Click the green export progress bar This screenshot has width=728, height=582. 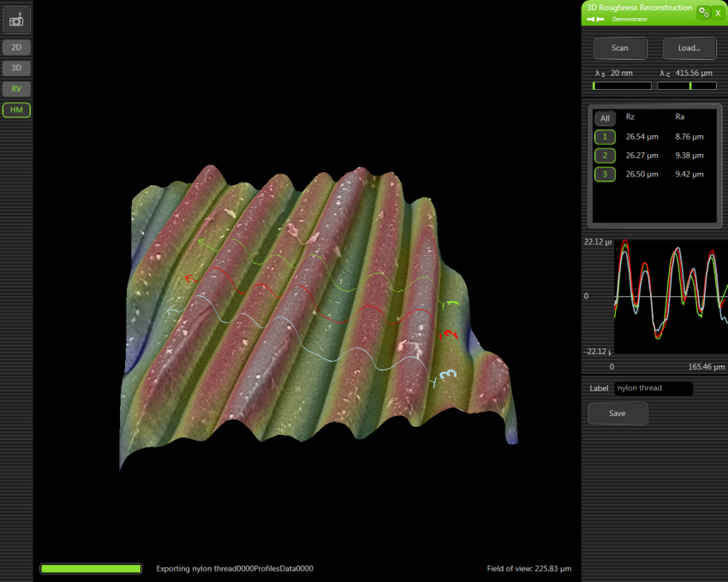point(91,568)
